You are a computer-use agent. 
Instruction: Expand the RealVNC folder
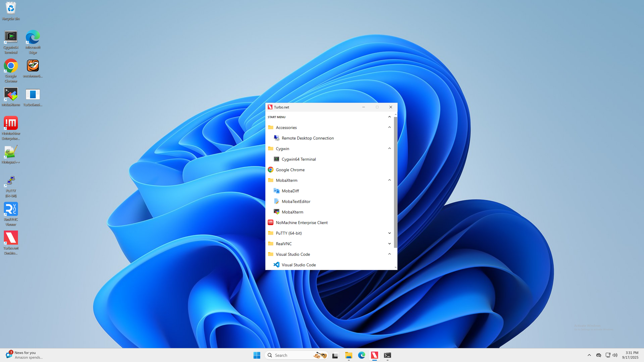pyautogui.click(x=389, y=244)
